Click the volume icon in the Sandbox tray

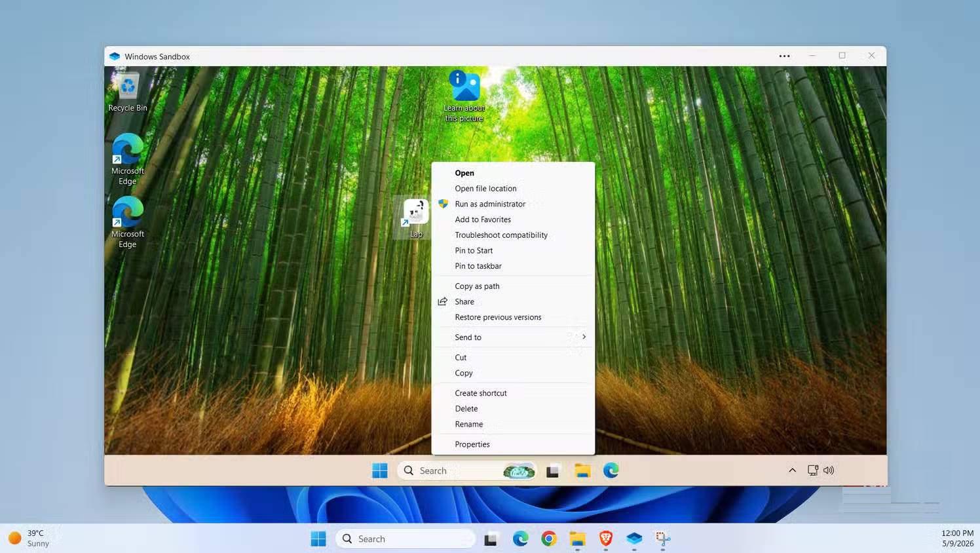(829, 470)
